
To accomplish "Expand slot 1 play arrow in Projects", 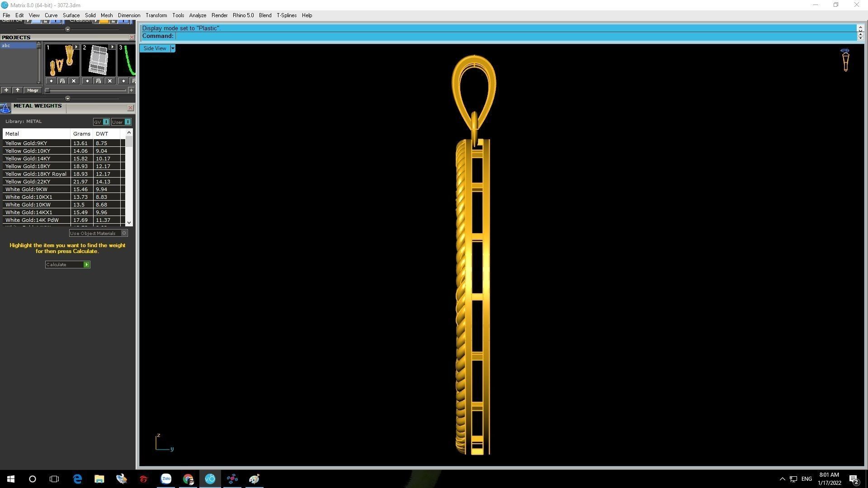I will coord(76,47).
